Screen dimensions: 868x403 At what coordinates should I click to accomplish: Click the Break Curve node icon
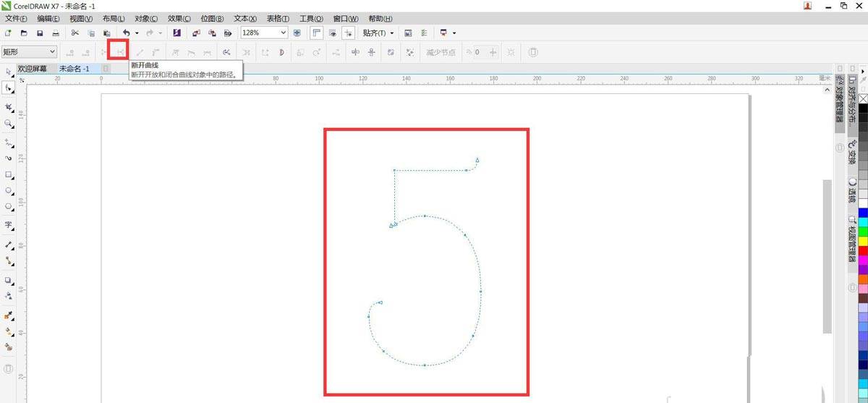119,52
